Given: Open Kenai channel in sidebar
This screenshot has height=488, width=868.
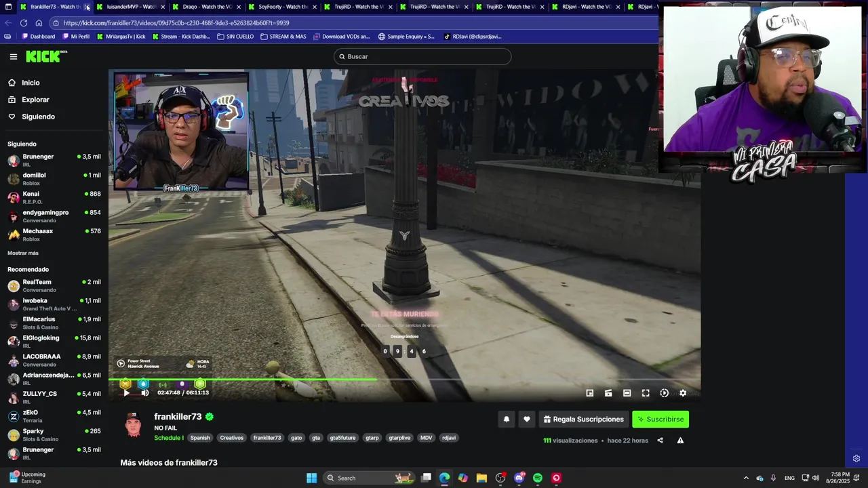Looking at the screenshot, I should 54,197.
